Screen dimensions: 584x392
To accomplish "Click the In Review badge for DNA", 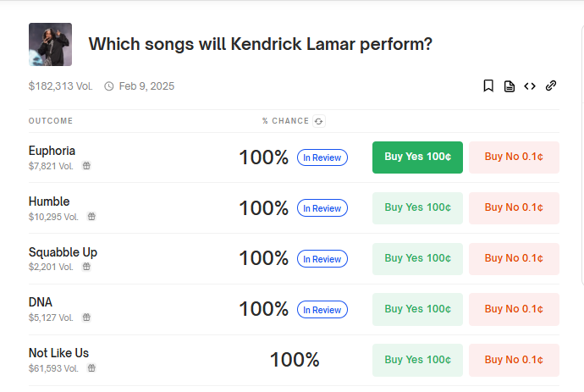I will pos(322,310).
